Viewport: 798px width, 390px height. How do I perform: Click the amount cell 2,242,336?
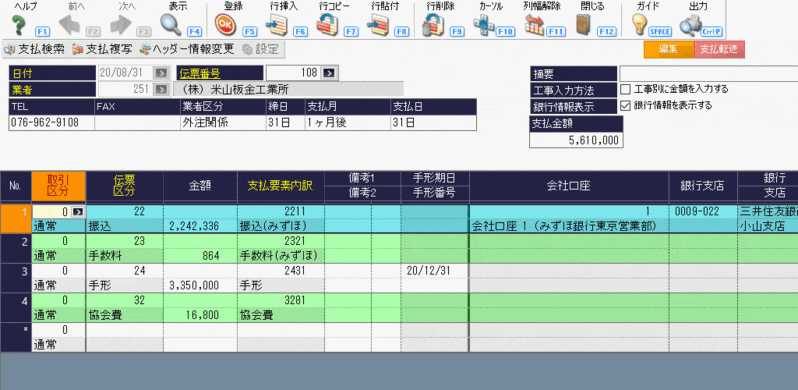[x=201, y=227]
